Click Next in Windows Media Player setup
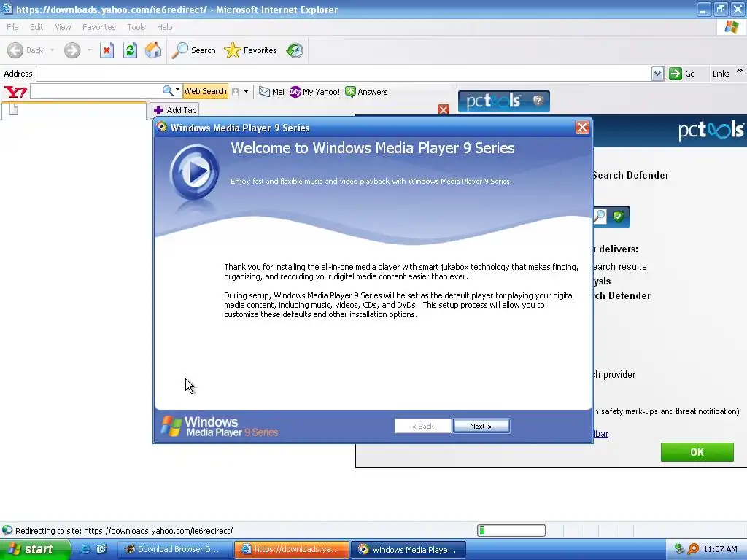The width and height of the screenshot is (747, 560). click(x=481, y=426)
